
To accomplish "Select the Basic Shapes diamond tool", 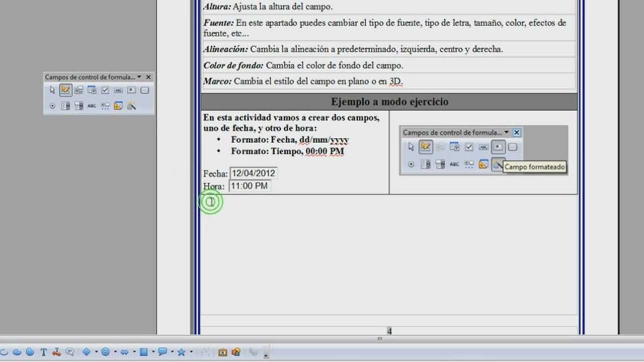I will [87, 352].
